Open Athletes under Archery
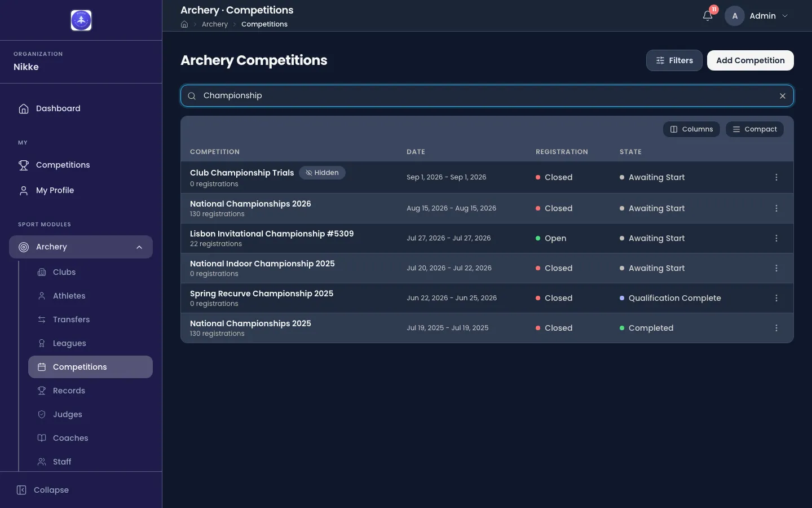Screen dimensions: 812x508 click(x=90, y=296)
